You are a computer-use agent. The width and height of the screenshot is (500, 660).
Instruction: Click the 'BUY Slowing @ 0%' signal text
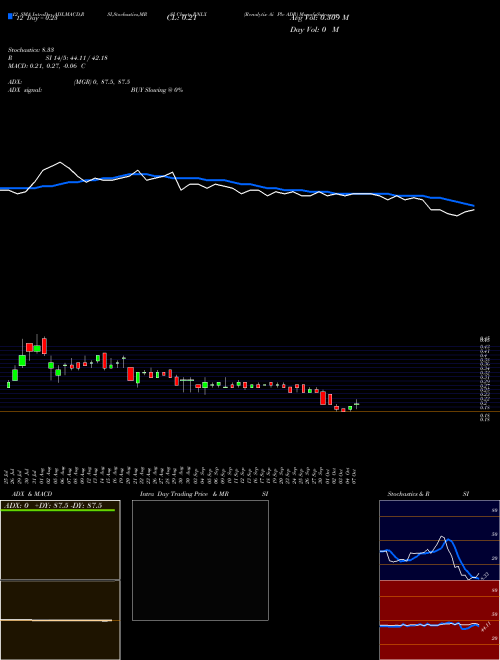(157, 90)
